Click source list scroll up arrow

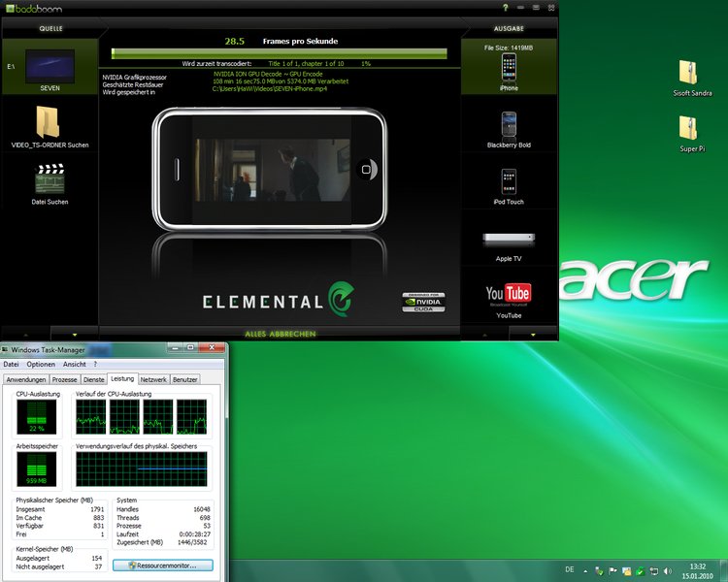point(25,334)
